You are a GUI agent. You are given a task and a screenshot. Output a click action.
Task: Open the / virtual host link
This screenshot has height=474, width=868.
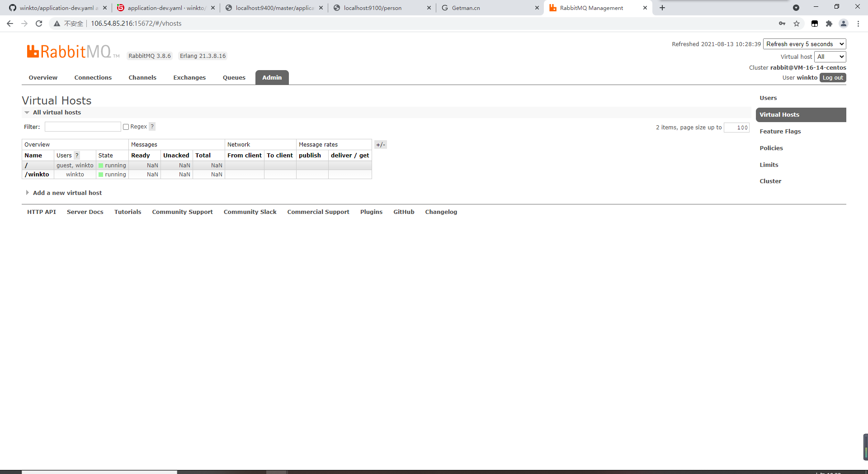[26, 166]
